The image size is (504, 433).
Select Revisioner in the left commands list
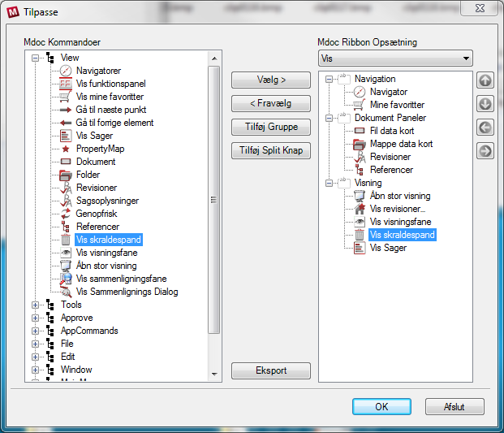pos(97,188)
